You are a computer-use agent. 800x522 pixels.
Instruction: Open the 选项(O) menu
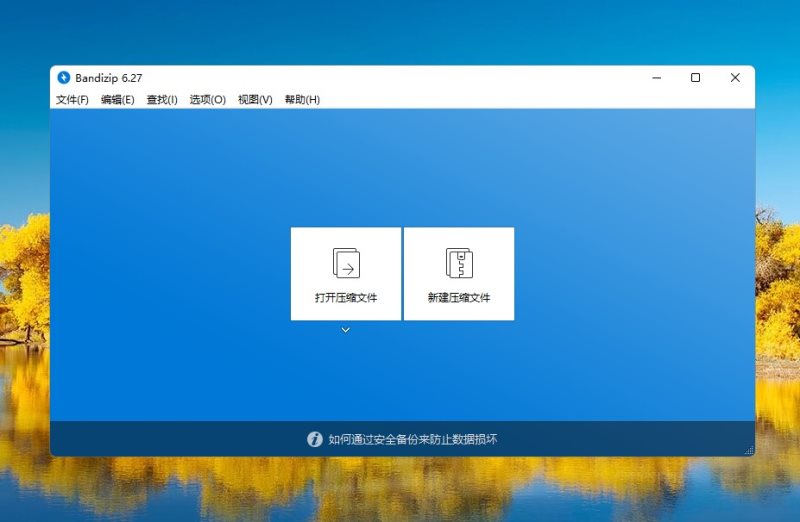[x=208, y=100]
